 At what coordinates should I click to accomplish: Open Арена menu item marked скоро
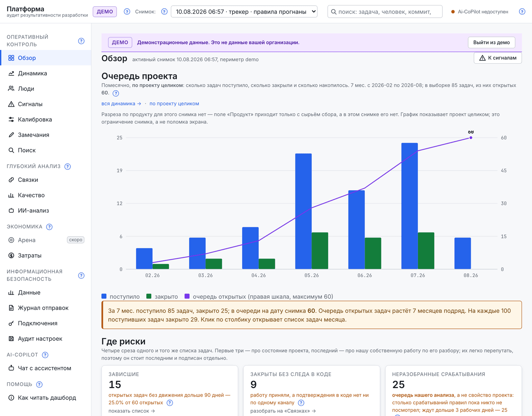point(46,240)
